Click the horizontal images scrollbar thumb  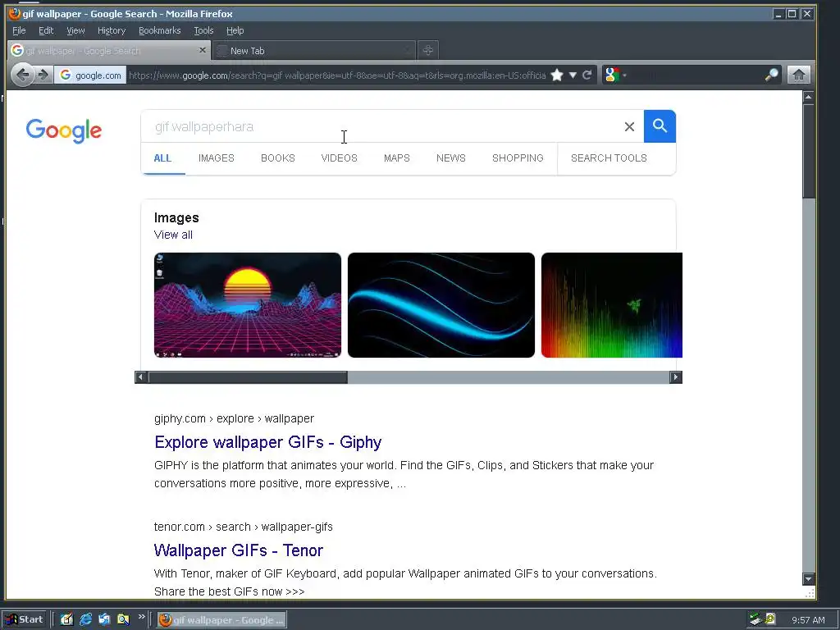click(x=248, y=377)
